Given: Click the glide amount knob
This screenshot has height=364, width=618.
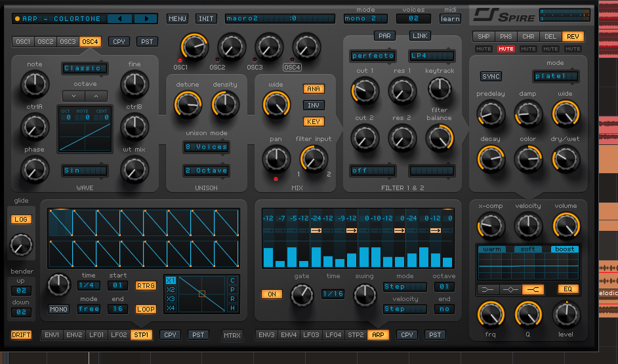Looking at the screenshot, I should tap(21, 245).
